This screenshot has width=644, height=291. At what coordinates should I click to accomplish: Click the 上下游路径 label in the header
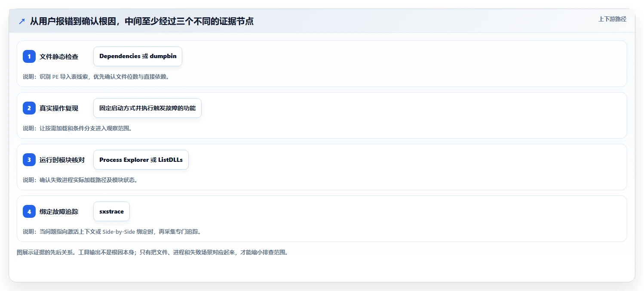coord(612,19)
